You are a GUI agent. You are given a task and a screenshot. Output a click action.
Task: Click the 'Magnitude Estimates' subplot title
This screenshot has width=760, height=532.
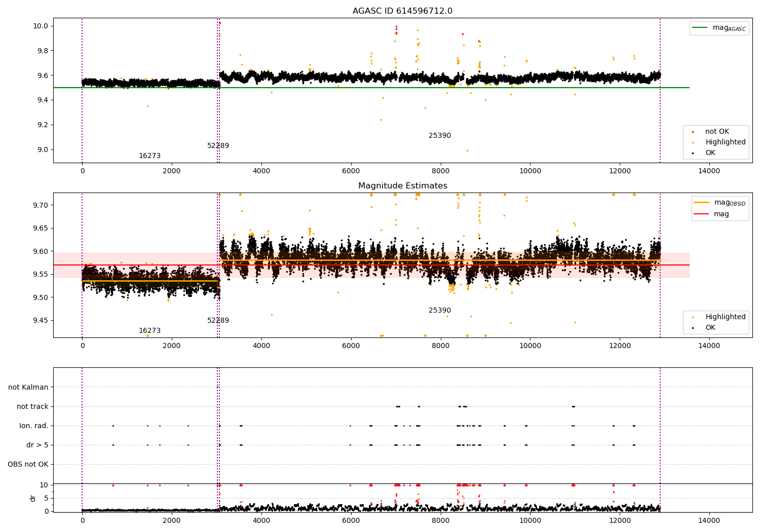(x=402, y=186)
